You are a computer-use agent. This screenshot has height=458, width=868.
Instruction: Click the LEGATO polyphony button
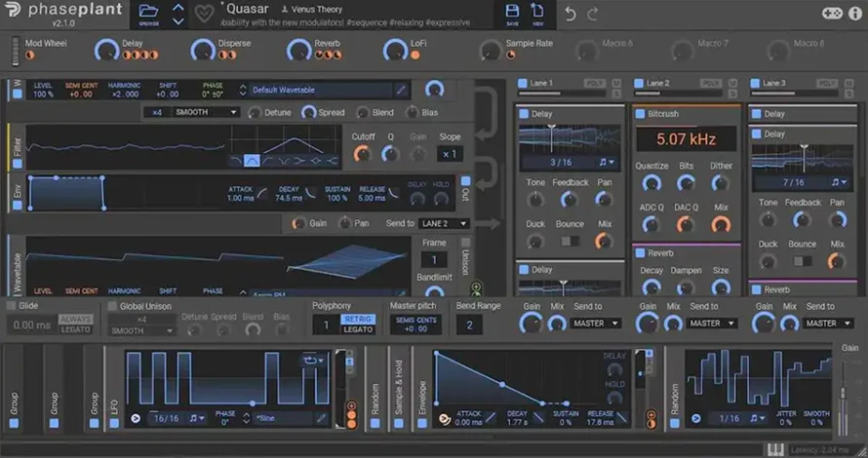pyautogui.click(x=358, y=329)
